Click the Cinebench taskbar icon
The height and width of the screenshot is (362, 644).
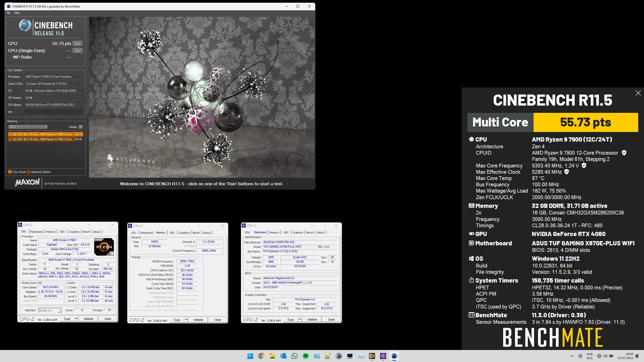pos(394,356)
